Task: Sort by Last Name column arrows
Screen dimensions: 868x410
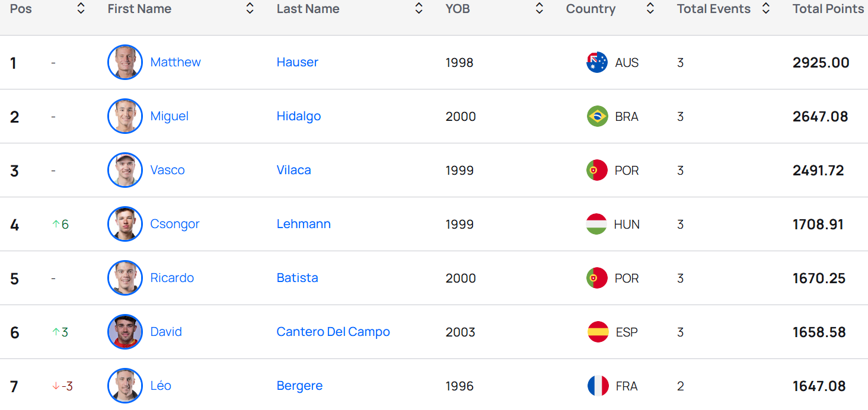Action: tap(419, 8)
